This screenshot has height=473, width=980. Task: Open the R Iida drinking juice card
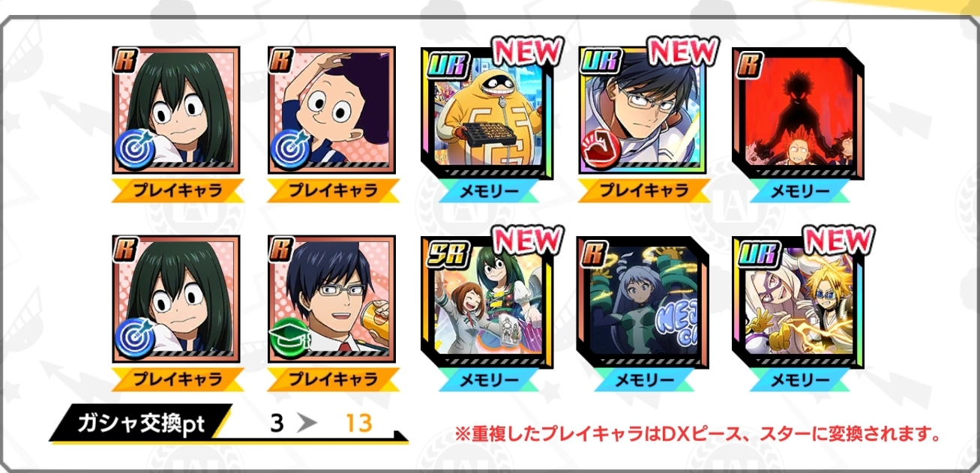point(332,300)
